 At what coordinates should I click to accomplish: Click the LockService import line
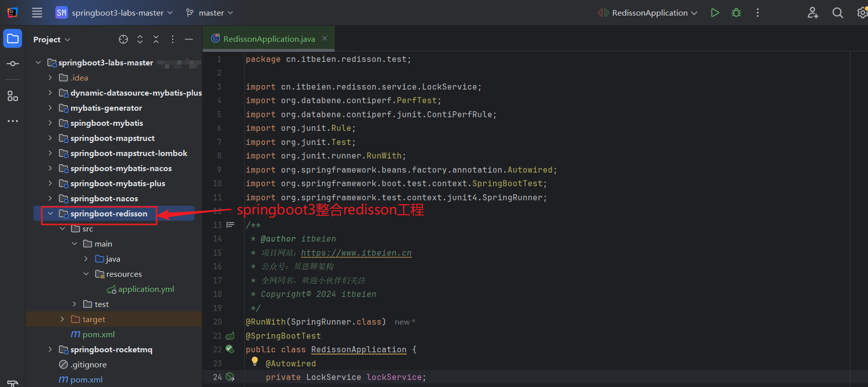[364, 87]
